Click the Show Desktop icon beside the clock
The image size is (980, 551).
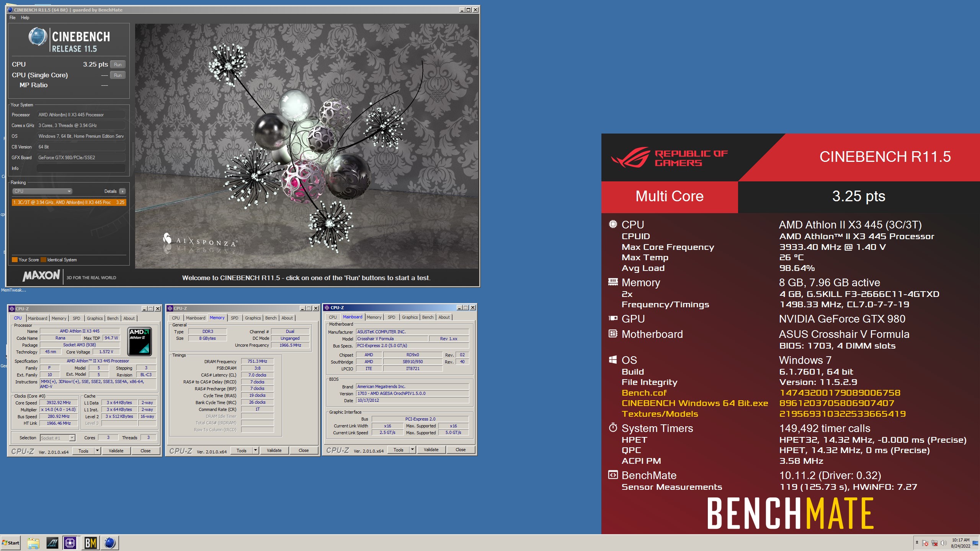[x=975, y=543]
